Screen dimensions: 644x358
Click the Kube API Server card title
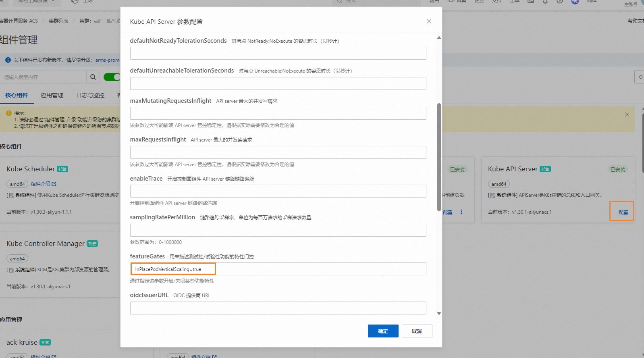point(513,169)
